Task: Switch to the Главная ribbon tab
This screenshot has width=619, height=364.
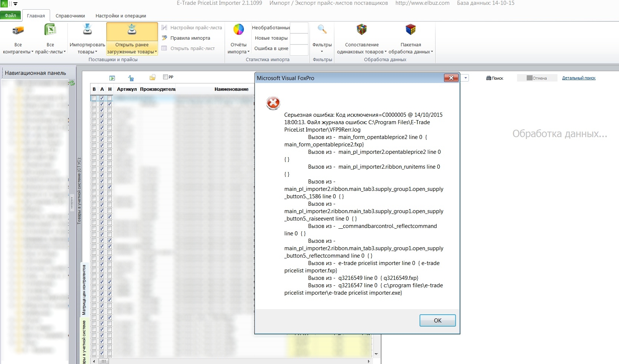Action: click(36, 16)
